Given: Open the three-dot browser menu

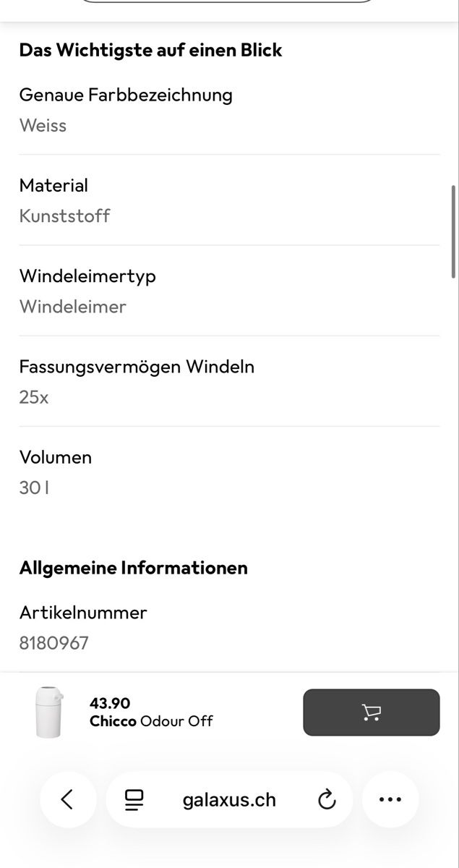Looking at the screenshot, I should [390, 799].
